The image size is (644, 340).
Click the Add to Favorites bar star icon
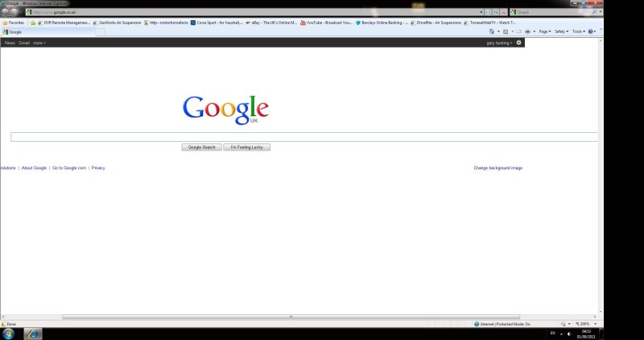[x=33, y=23]
